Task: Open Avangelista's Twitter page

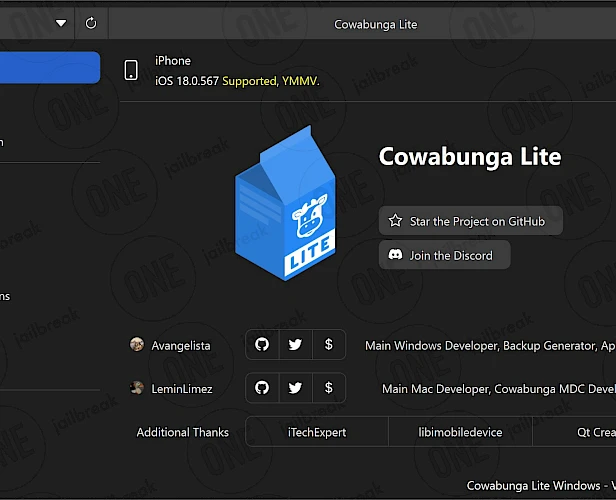Action: click(x=295, y=344)
